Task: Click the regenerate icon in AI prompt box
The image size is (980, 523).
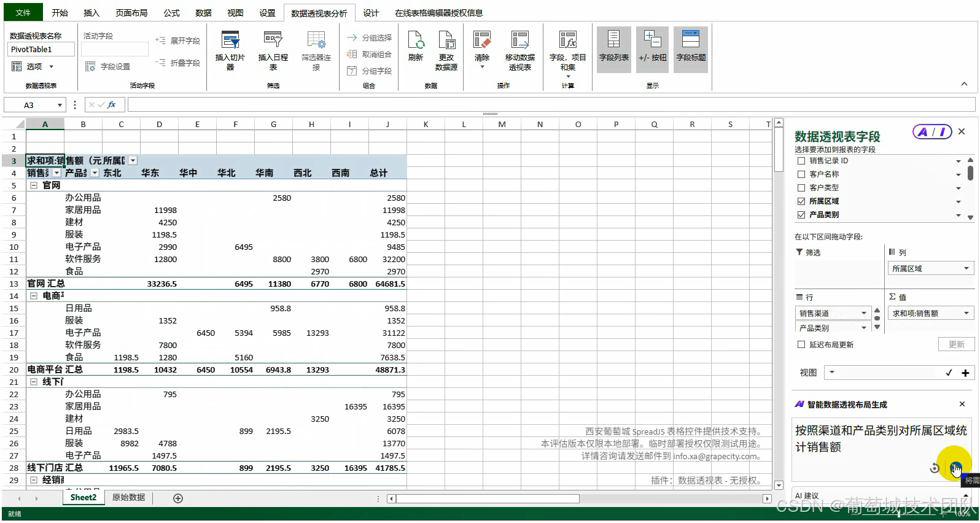Action: [x=935, y=468]
